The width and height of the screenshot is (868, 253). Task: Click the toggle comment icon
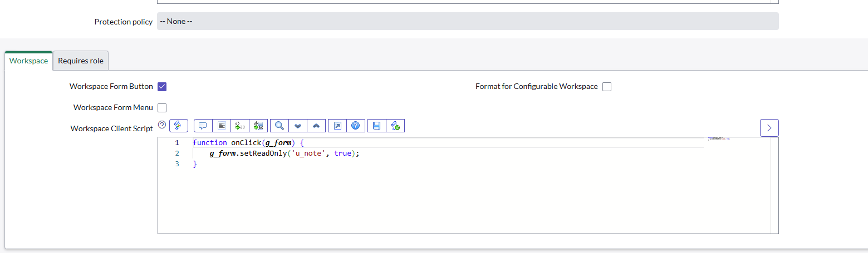pos(203,126)
